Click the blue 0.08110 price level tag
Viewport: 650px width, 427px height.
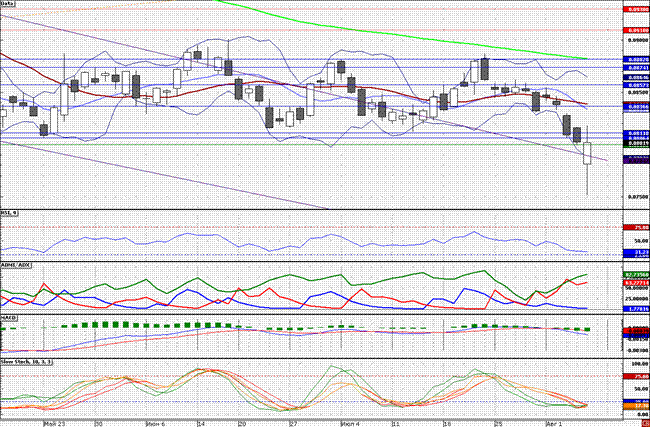[x=637, y=133]
